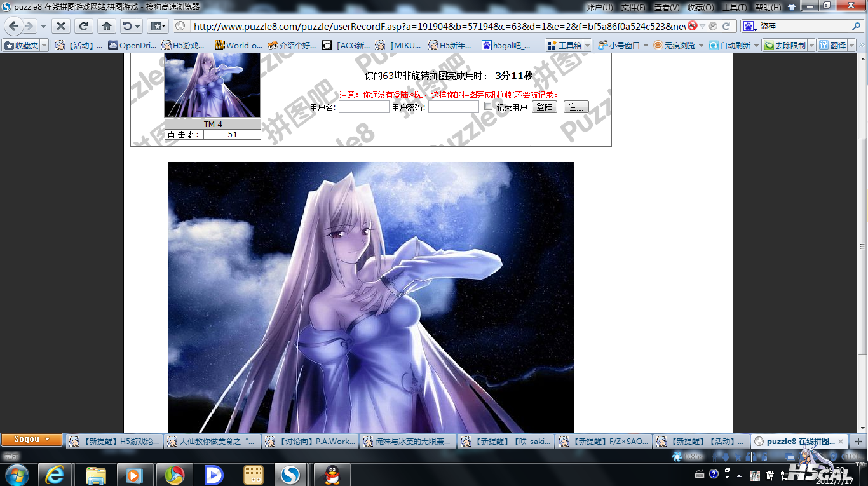Click the address bar URL field
Image resolution: width=868 pixels, height=486 pixels.
[x=438, y=26]
